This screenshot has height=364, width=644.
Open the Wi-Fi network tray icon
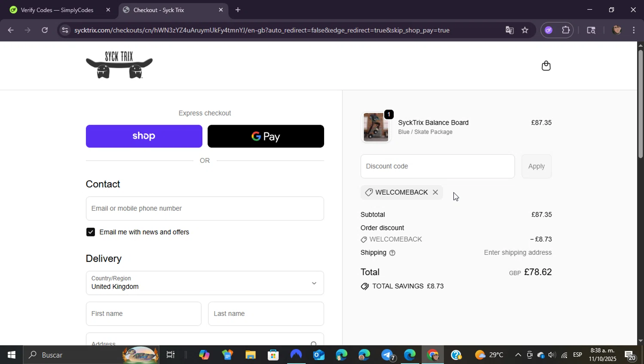[x=564, y=355]
